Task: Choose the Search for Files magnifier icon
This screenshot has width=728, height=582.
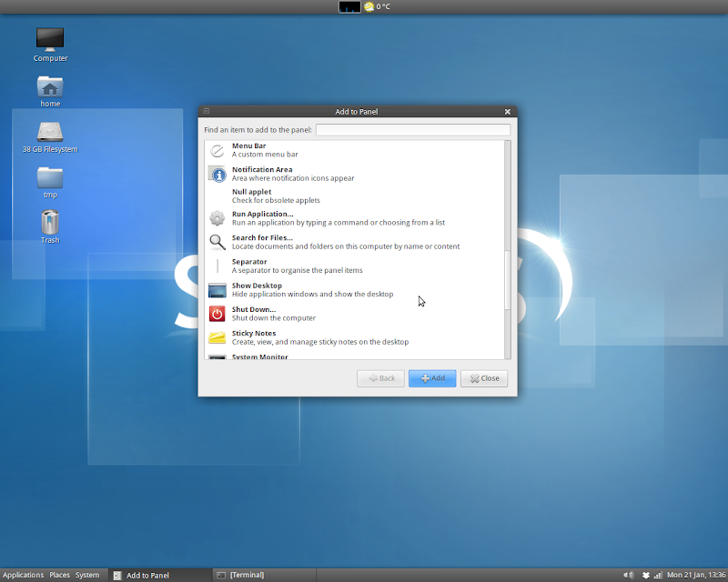Action: tap(217, 242)
